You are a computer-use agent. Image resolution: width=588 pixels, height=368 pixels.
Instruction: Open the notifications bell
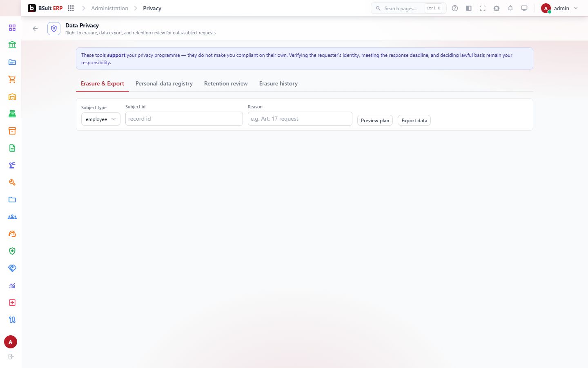click(510, 8)
